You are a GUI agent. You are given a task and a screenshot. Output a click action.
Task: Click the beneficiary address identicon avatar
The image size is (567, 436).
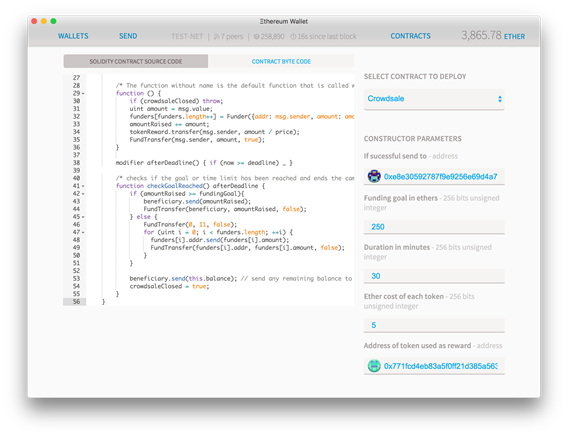pos(374,176)
